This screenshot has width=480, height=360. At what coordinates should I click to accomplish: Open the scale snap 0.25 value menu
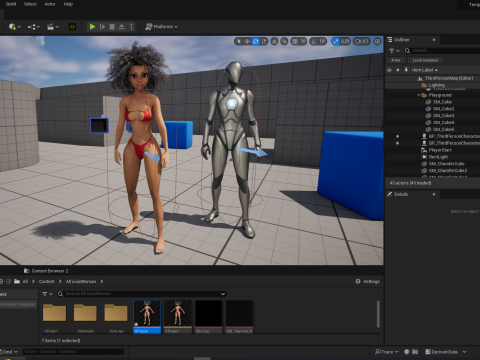point(345,41)
